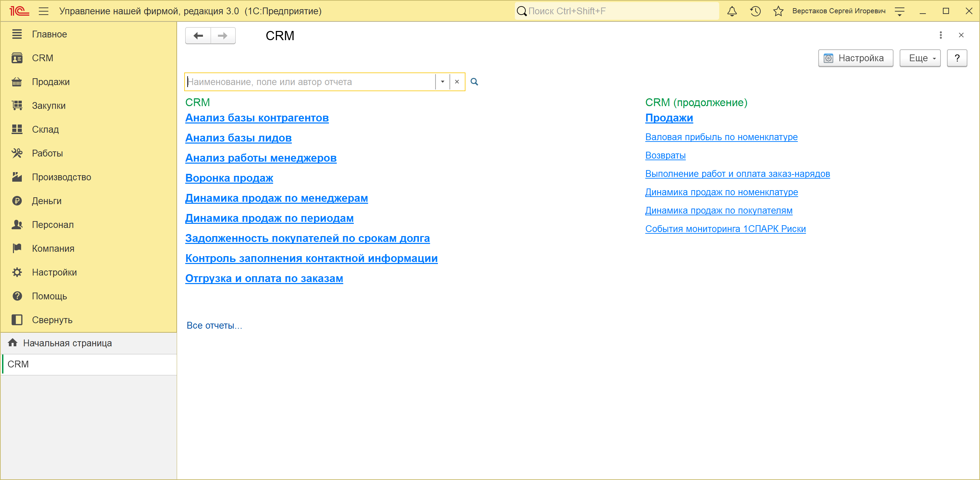Click the Продажи basket icon

click(17, 82)
